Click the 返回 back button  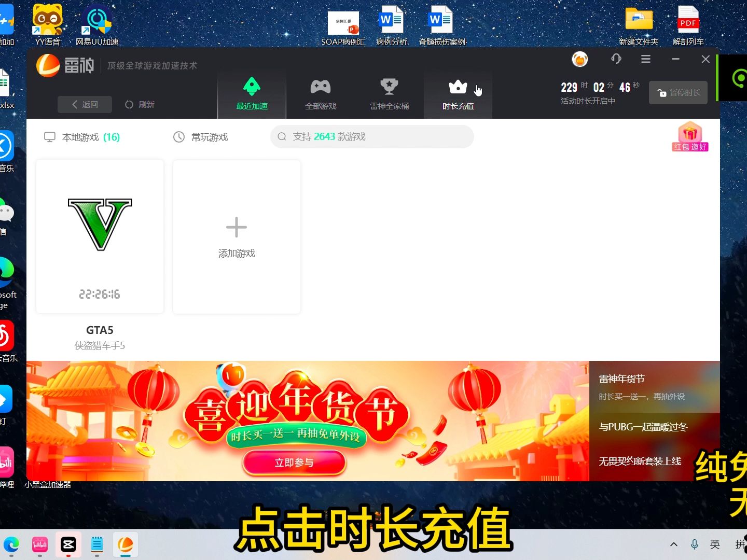click(x=85, y=104)
